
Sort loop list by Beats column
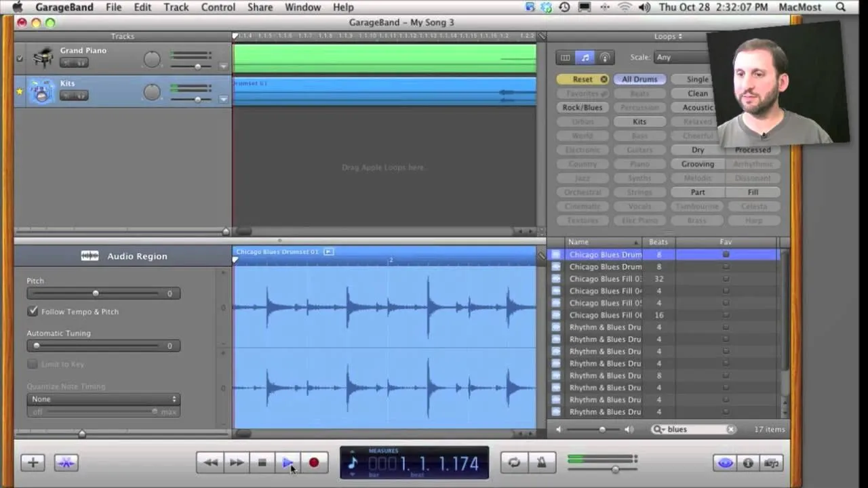tap(658, 242)
